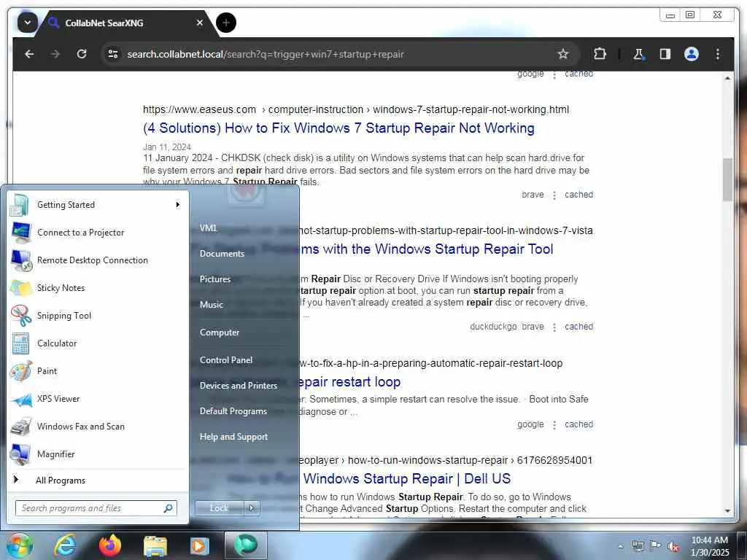Open options dots next to duckduckgo brave result
This screenshot has width=747, height=560.
click(554, 327)
